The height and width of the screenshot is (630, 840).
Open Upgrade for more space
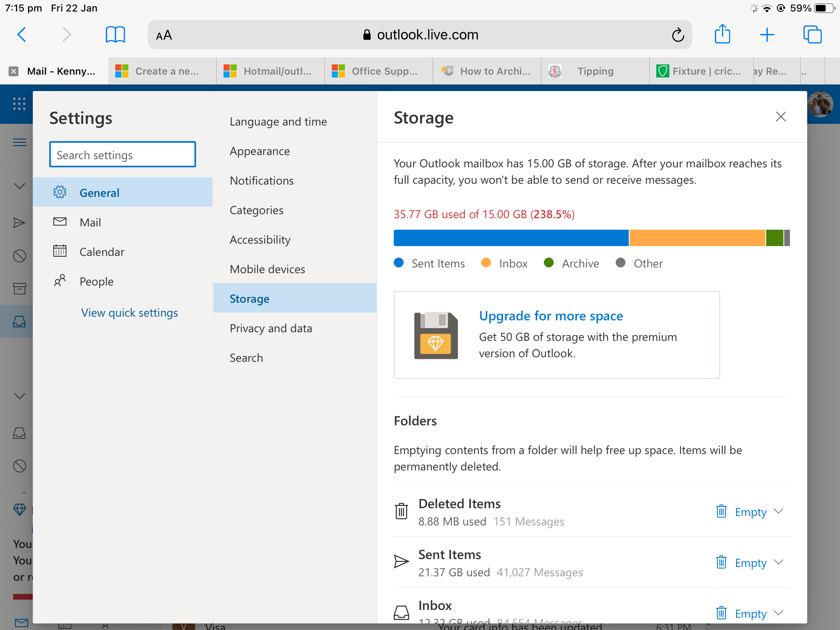point(551,316)
